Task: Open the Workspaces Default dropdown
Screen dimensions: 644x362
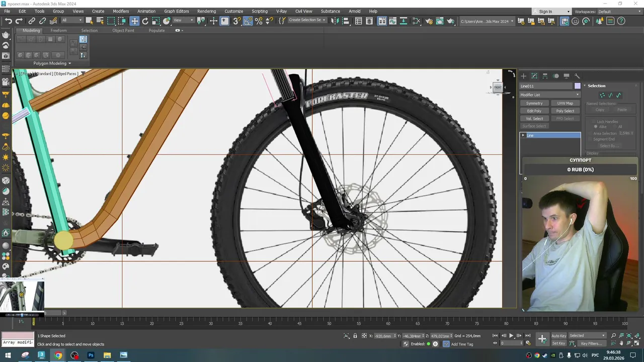Action: 619,12
